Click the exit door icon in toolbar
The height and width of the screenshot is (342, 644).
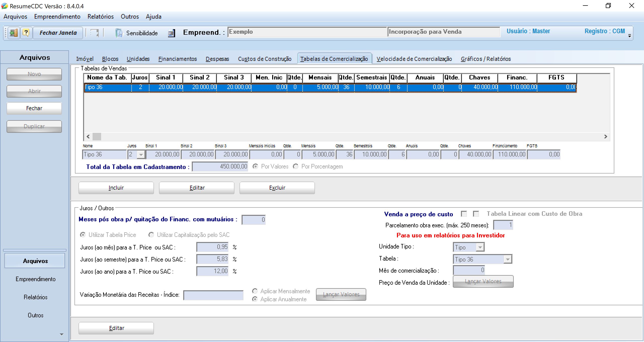pos(14,33)
